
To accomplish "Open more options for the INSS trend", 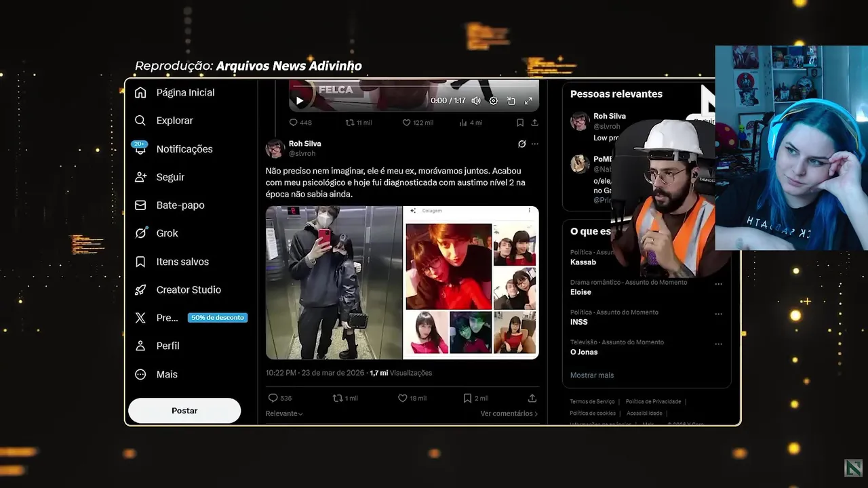I will (x=719, y=314).
